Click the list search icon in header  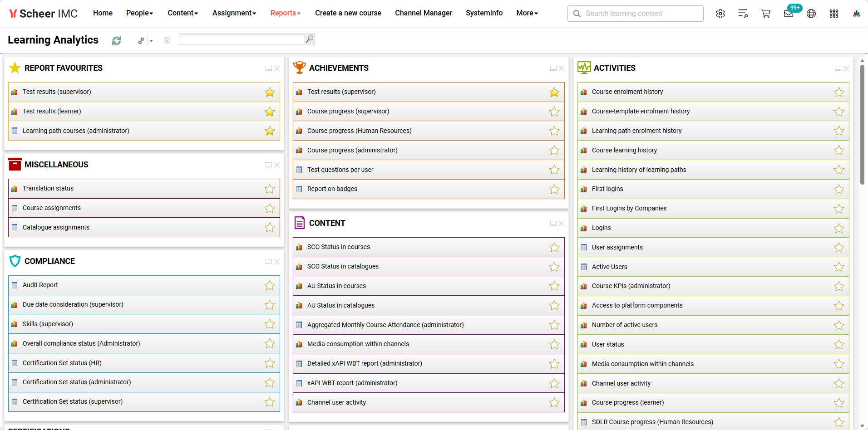pyautogui.click(x=743, y=14)
